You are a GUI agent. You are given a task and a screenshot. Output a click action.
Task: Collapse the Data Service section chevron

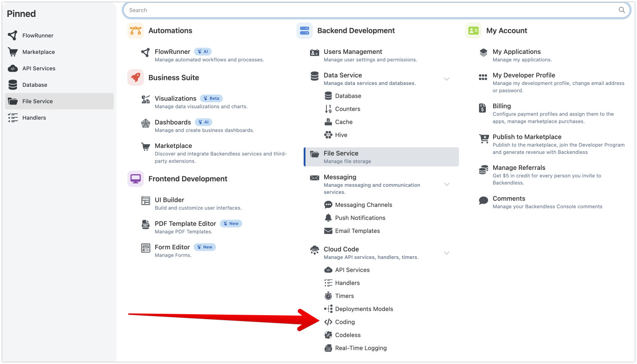(447, 79)
